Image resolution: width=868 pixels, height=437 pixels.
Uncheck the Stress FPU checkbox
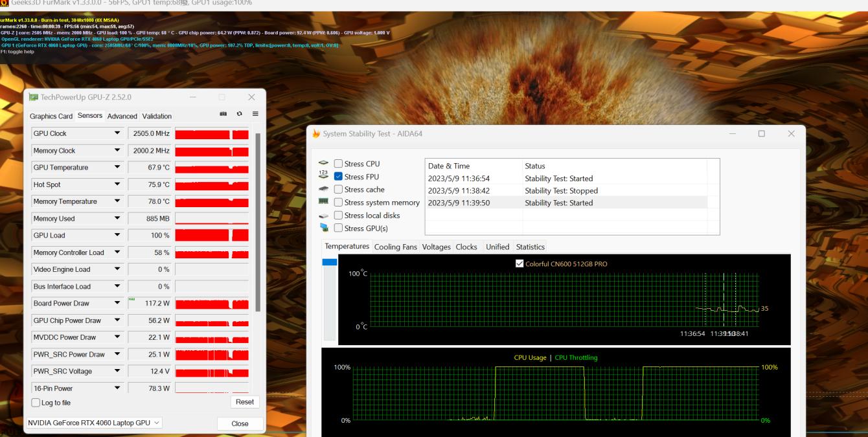pyautogui.click(x=338, y=177)
